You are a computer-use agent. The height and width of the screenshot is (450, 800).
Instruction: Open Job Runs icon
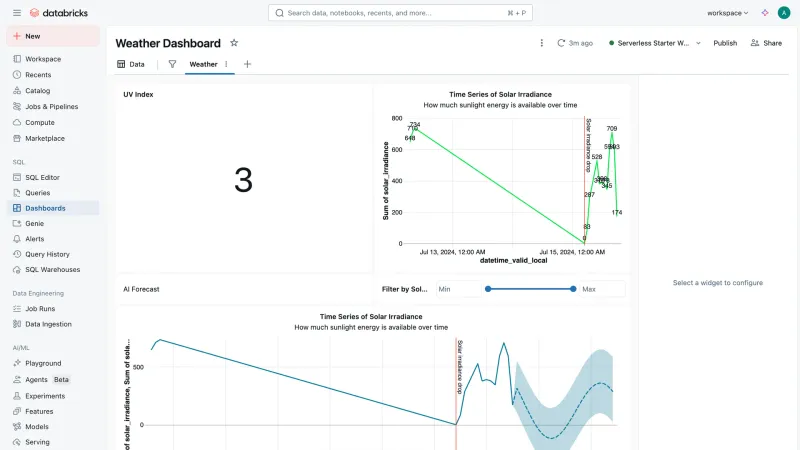coord(17,309)
